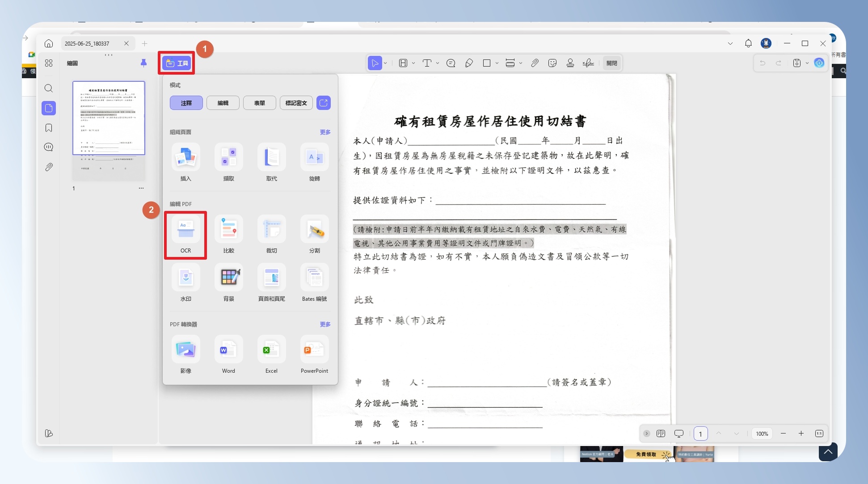The width and height of the screenshot is (868, 484).
Task: Open the search panel in left sidebar
Action: (49, 88)
